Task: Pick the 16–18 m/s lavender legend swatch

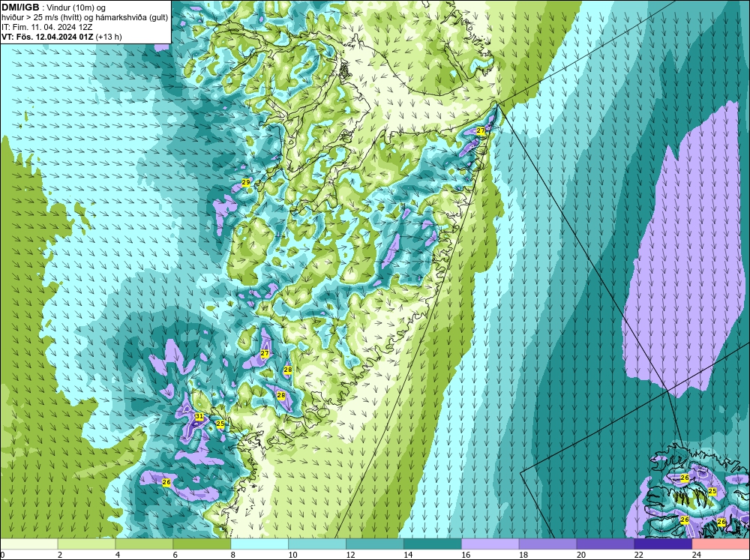Action: pos(490,544)
